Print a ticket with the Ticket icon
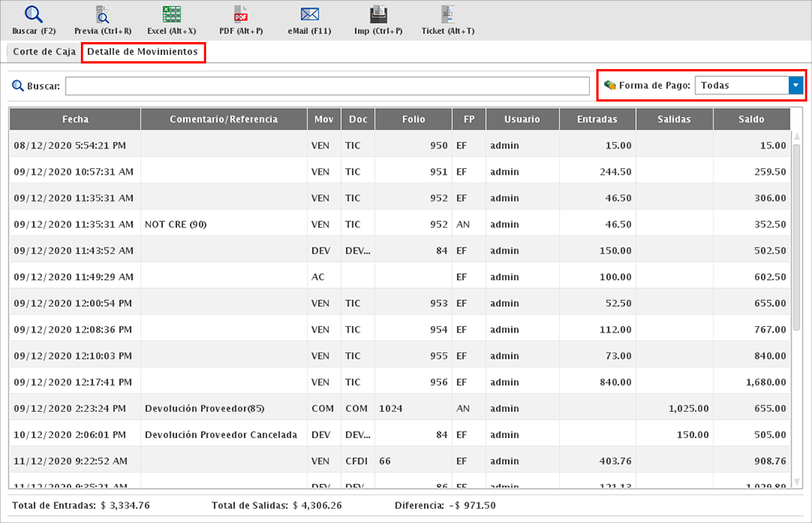The height and width of the screenshot is (523, 812). point(448,14)
